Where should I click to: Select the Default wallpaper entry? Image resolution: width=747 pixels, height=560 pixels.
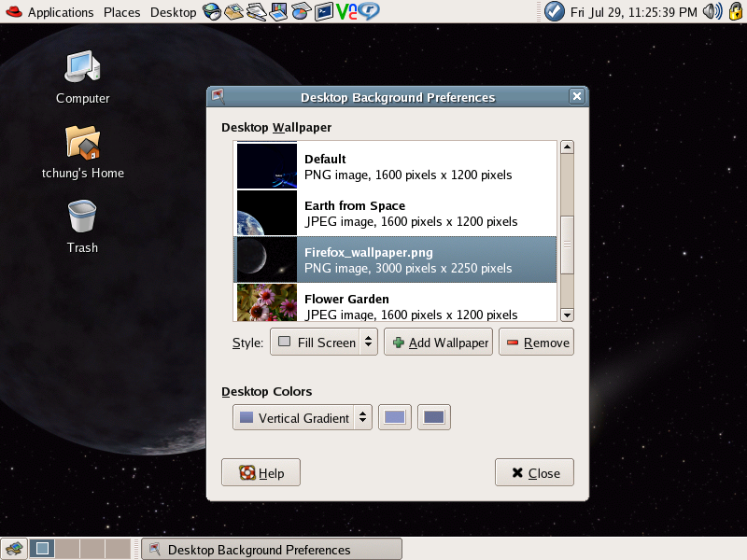395,166
